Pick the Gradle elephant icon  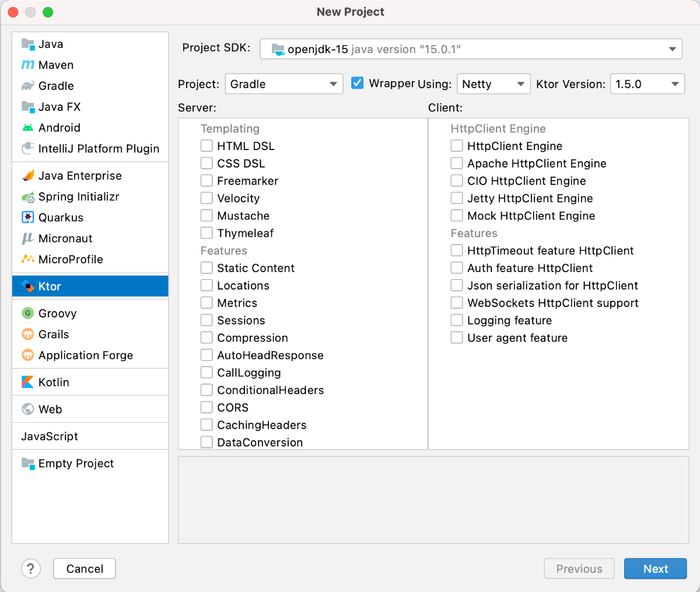[x=28, y=86]
